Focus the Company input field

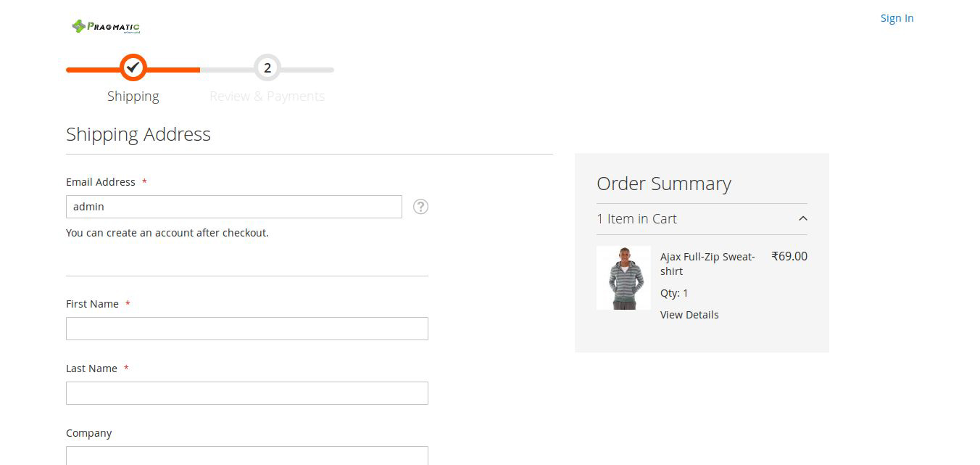click(246, 455)
